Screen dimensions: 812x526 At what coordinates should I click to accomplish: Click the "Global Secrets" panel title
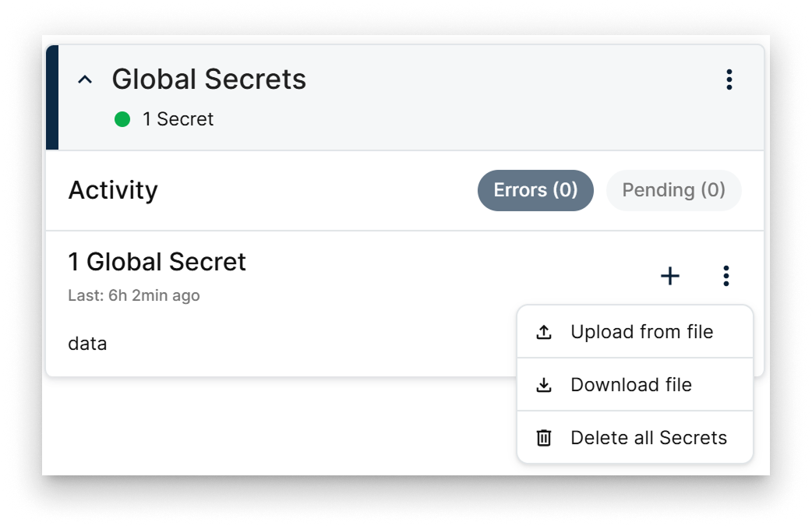click(210, 79)
